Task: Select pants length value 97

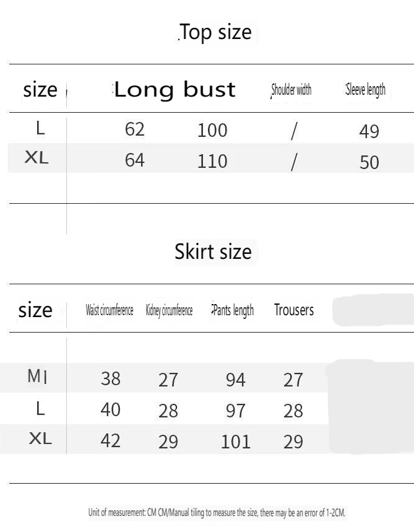Action: pyautogui.click(x=235, y=411)
